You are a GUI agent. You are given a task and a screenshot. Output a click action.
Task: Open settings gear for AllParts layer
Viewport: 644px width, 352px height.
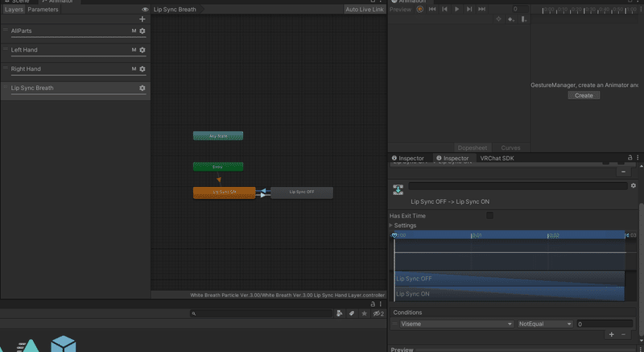pyautogui.click(x=142, y=31)
